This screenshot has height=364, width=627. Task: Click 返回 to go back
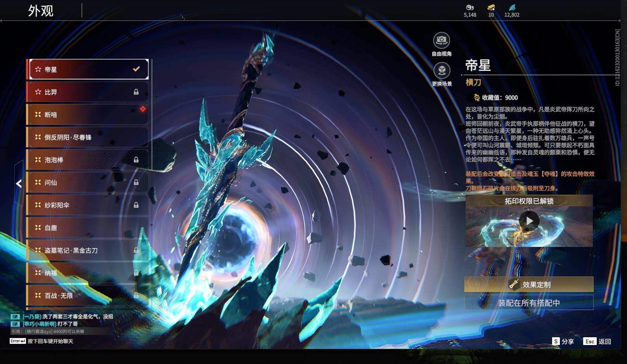tap(598, 341)
